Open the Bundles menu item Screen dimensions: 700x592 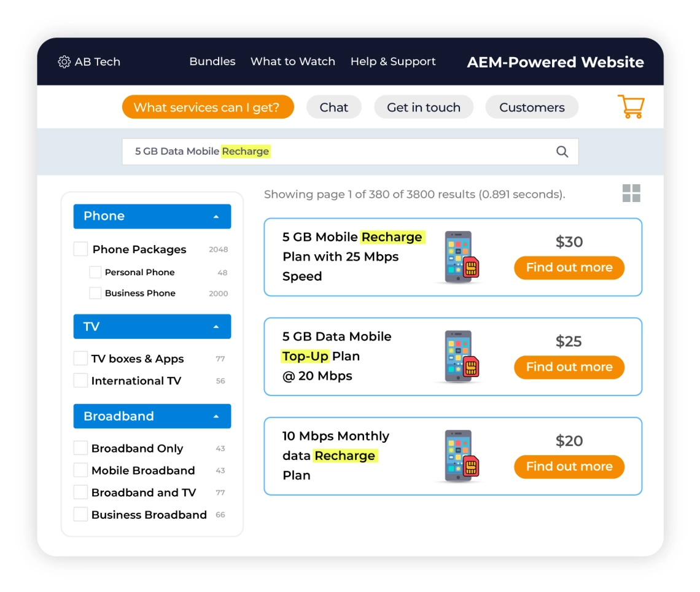pos(212,61)
